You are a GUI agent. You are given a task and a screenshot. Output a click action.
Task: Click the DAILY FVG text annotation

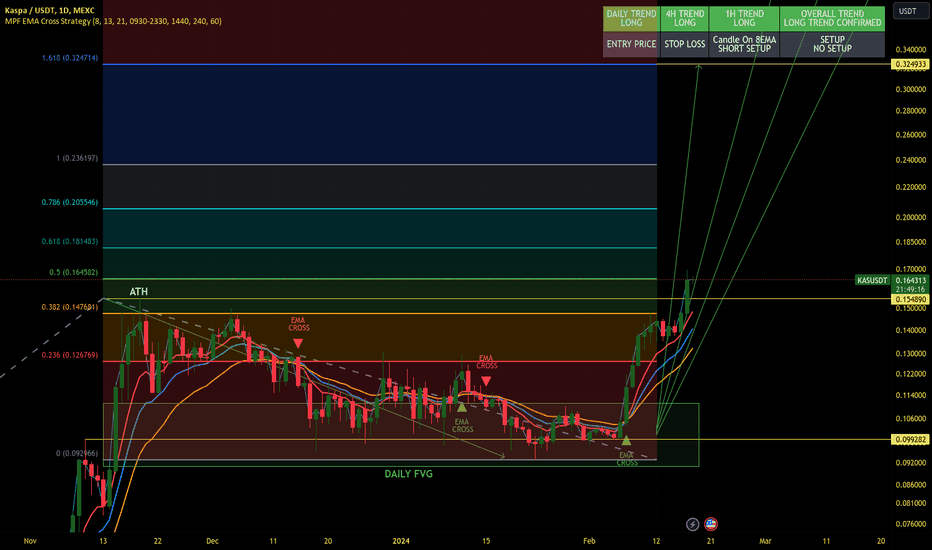[x=408, y=474]
